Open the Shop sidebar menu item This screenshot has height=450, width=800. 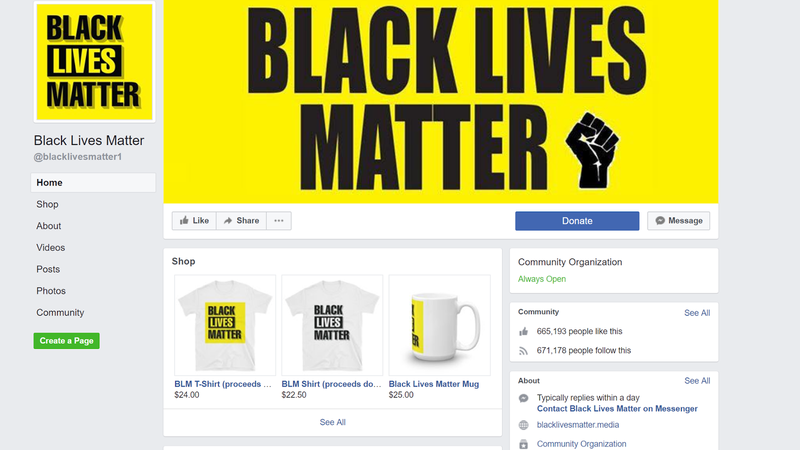click(x=47, y=204)
